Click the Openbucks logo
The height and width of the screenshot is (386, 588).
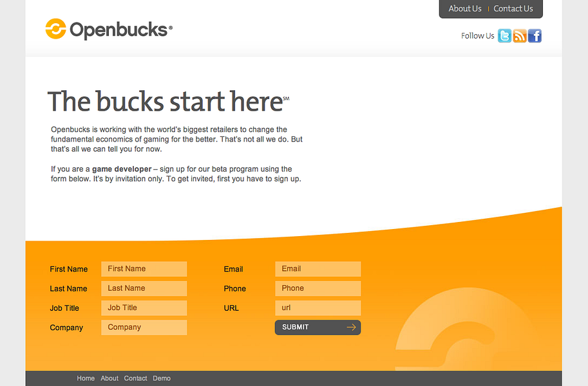click(x=109, y=29)
